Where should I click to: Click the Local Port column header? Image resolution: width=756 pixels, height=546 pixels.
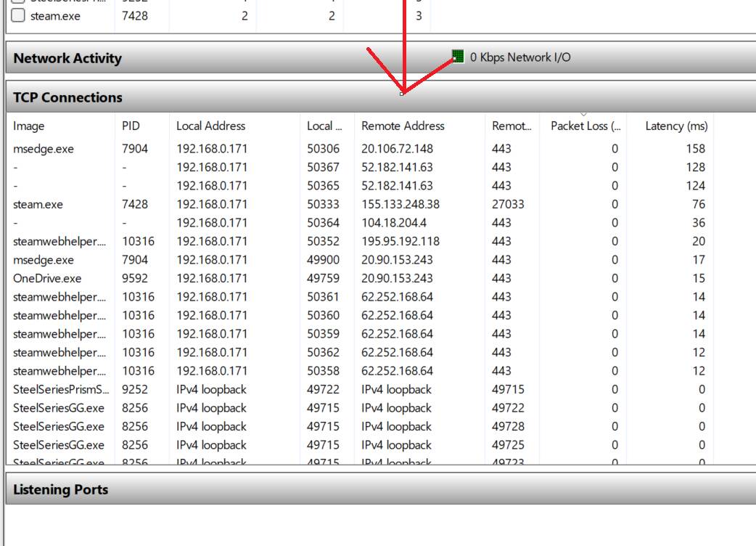tap(324, 126)
